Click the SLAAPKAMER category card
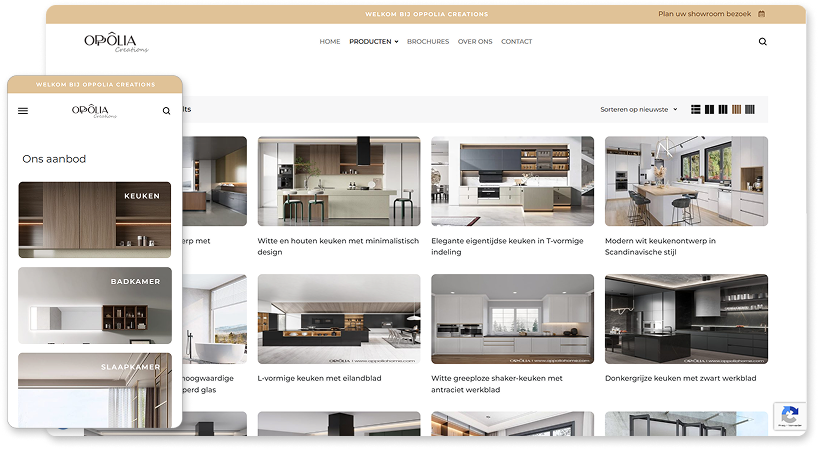The height and width of the screenshot is (450, 818). pyautogui.click(x=94, y=390)
